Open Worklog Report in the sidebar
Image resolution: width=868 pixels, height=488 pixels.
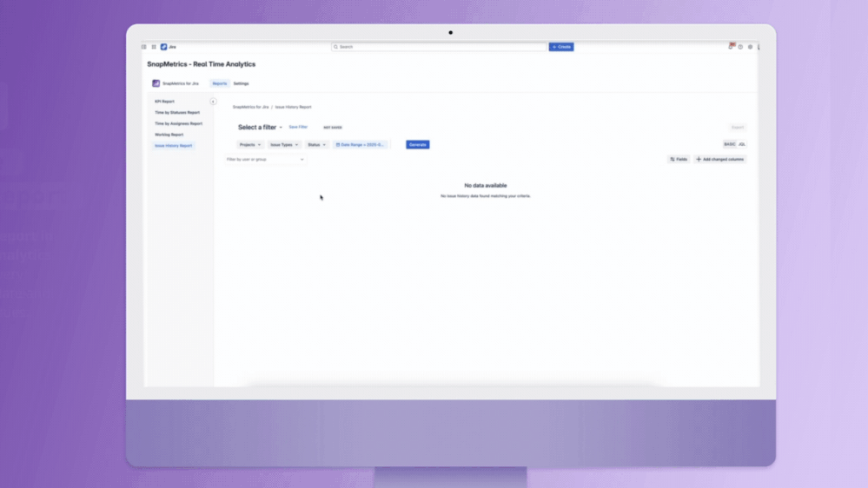[169, 135]
